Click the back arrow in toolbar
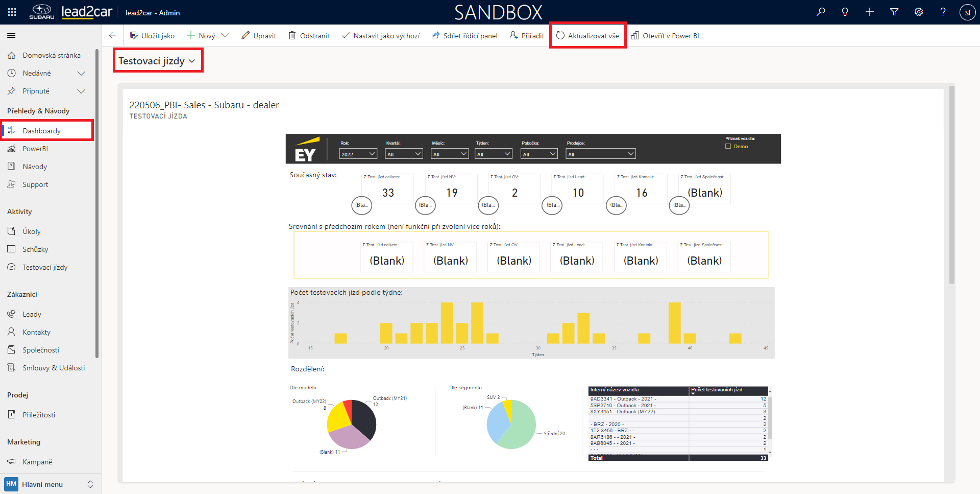 112,35
